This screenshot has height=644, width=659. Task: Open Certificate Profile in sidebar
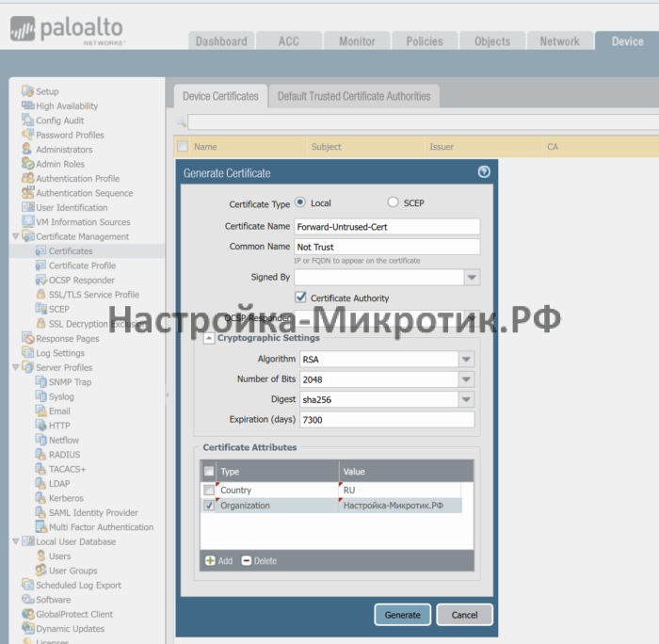[82, 266]
